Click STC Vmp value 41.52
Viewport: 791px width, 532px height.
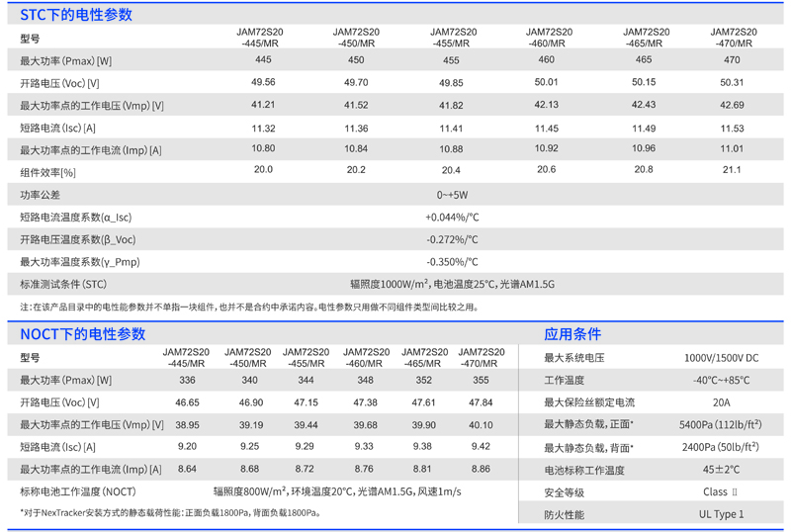click(356, 105)
